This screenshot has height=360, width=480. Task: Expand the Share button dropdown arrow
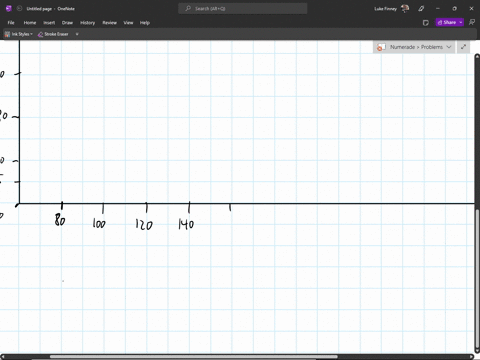coord(461,22)
